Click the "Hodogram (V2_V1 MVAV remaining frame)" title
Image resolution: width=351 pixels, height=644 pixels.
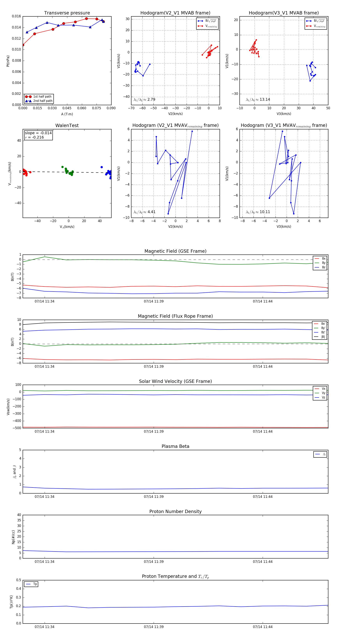(175, 125)
